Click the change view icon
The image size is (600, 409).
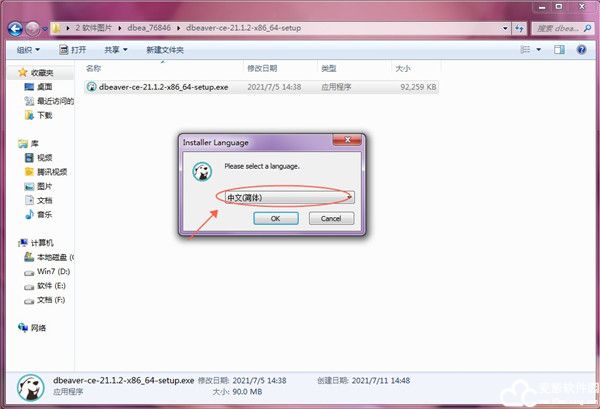pos(525,50)
